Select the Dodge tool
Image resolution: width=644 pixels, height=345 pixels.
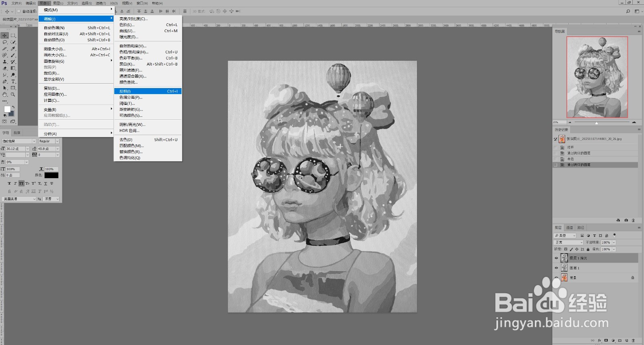(13, 75)
